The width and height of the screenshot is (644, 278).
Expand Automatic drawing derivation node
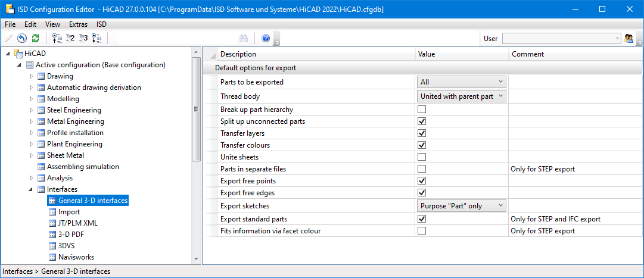31,88
